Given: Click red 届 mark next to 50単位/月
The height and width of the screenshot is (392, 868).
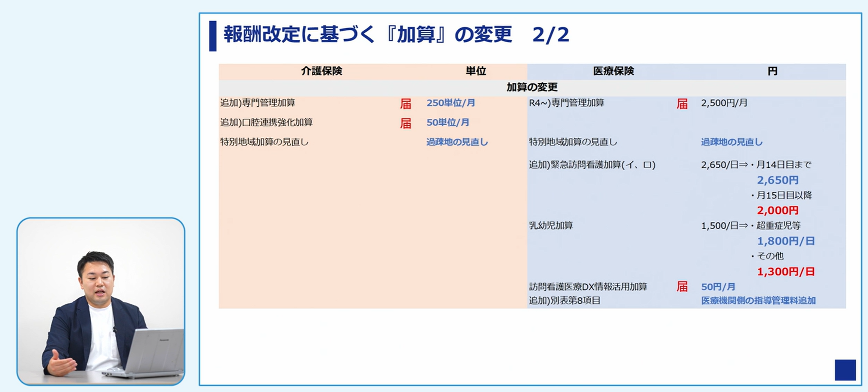Looking at the screenshot, I should 406,123.
